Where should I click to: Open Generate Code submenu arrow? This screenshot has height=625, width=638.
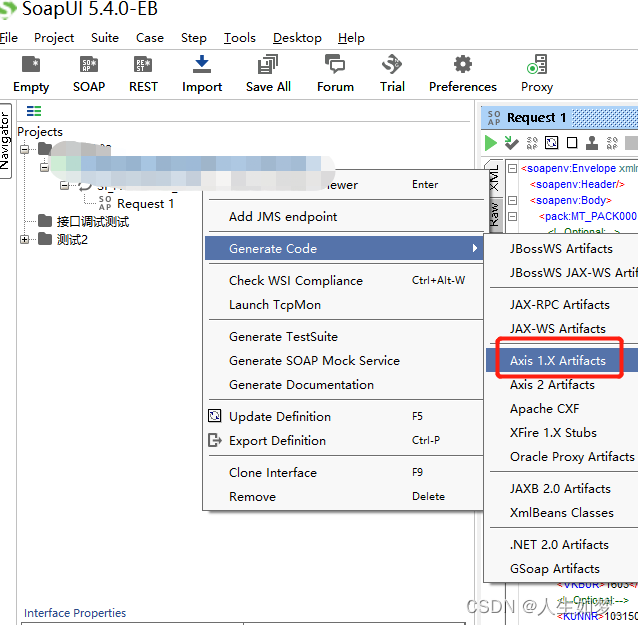[474, 248]
